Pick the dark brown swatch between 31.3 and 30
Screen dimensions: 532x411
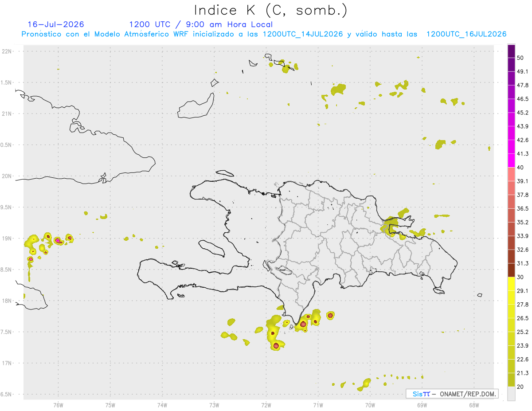(x=511, y=270)
